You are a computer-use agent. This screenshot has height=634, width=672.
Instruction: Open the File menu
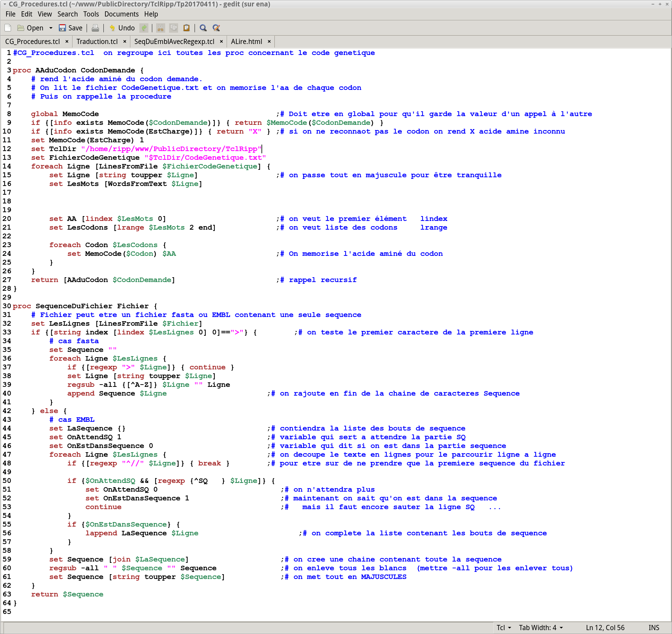point(10,14)
